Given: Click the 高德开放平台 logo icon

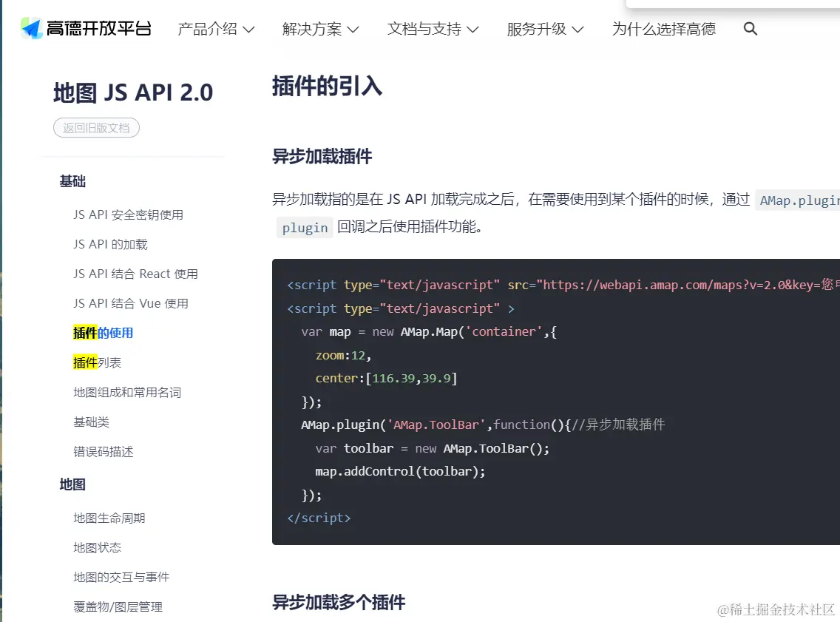Looking at the screenshot, I should (31, 28).
